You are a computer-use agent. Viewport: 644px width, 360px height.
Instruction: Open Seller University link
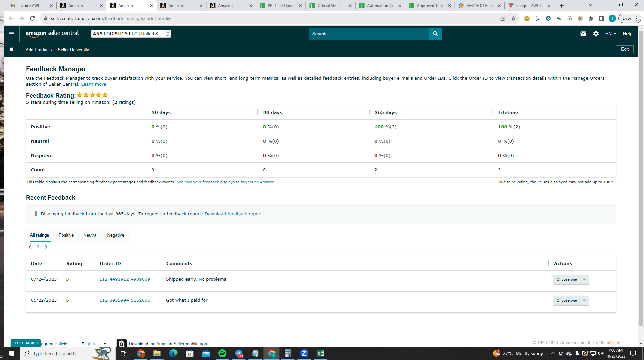point(73,50)
